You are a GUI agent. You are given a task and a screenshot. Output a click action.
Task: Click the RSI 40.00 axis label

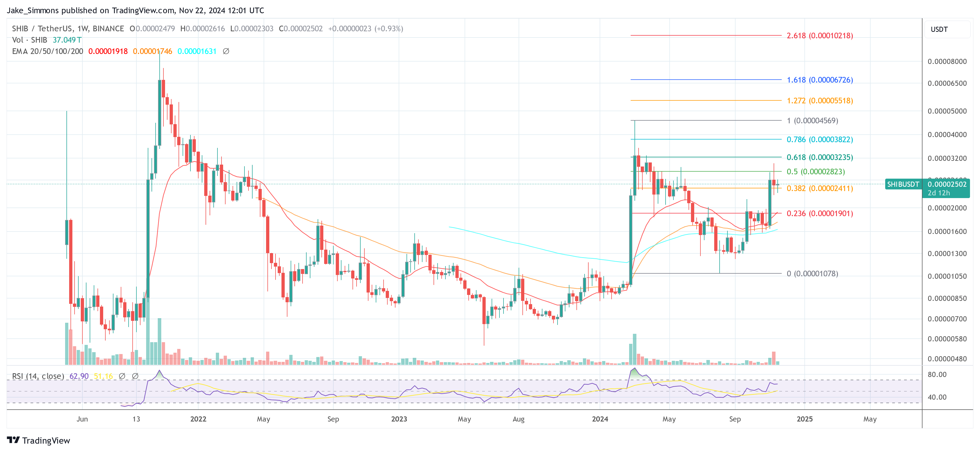pos(937,397)
